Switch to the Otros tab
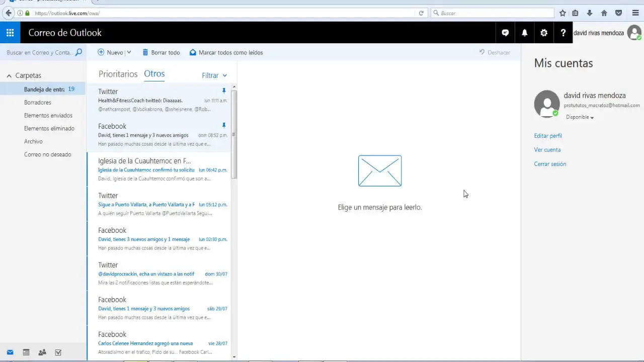The width and height of the screenshot is (644, 362). tap(154, 73)
